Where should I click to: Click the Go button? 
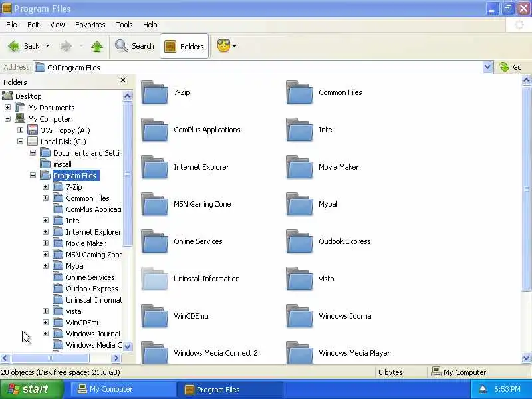click(x=511, y=67)
